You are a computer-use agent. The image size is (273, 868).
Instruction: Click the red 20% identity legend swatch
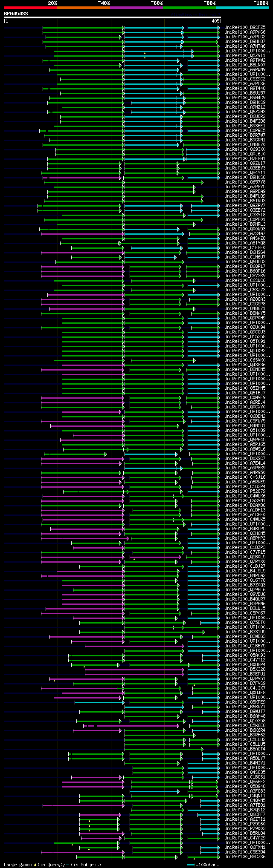point(31,8)
